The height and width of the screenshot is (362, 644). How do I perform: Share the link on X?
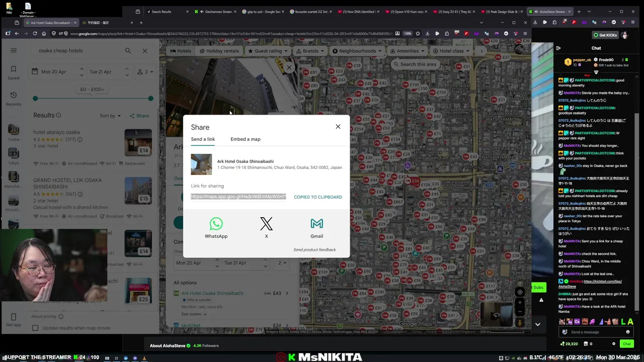(x=266, y=228)
